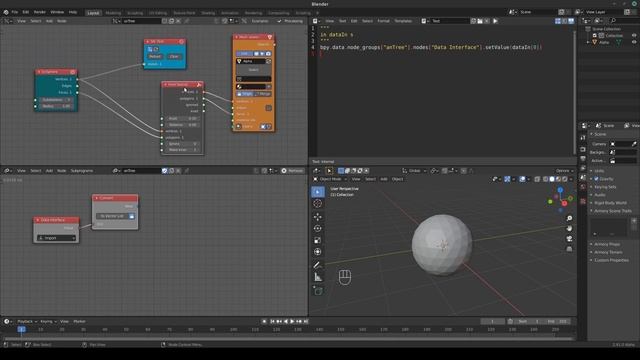The width and height of the screenshot is (640, 360).
Task: Toggle viewport overlays button
Action: coord(522,179)
